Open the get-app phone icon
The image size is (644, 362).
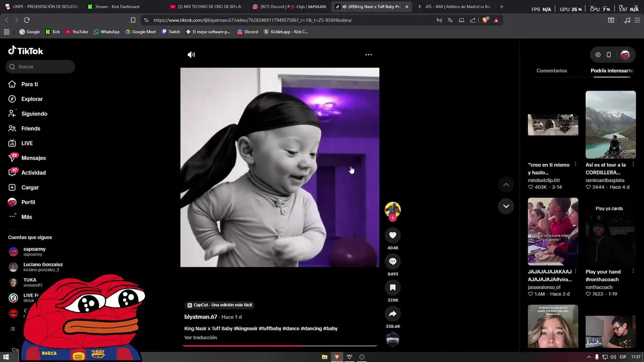[609, 55]
